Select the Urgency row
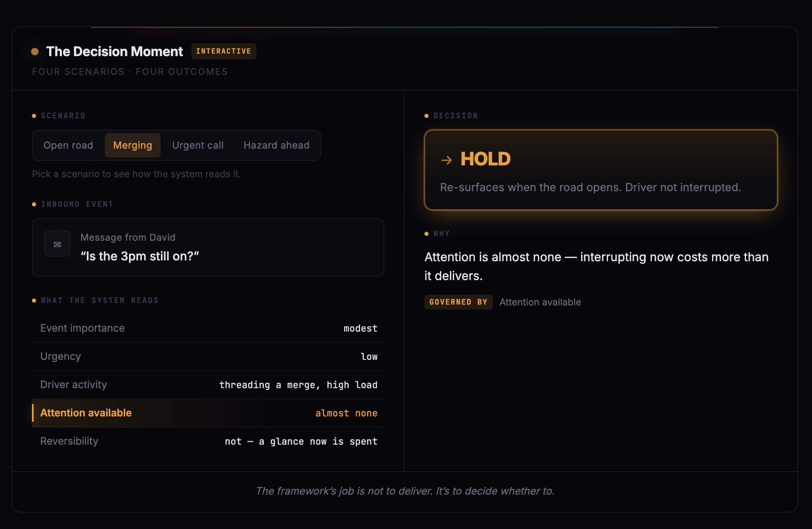Viewport: 812px width, 529px height. coord(208,357)
